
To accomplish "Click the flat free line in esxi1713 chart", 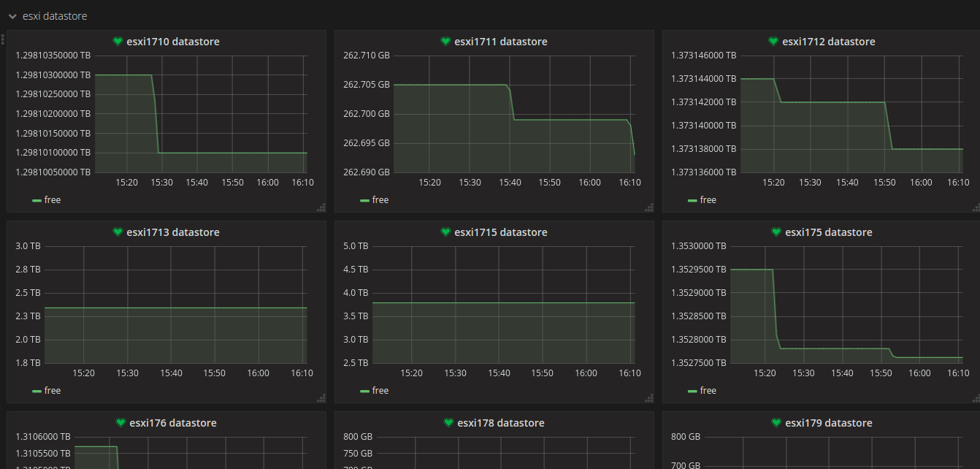I will tap(176, 308).
